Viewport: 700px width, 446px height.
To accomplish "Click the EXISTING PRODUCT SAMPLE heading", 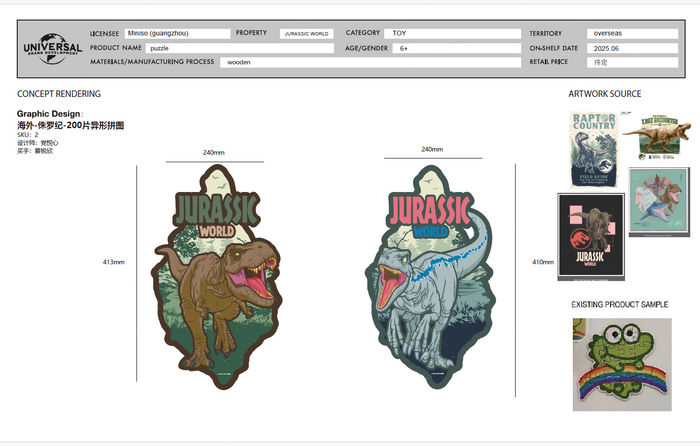I will point(620,304).
